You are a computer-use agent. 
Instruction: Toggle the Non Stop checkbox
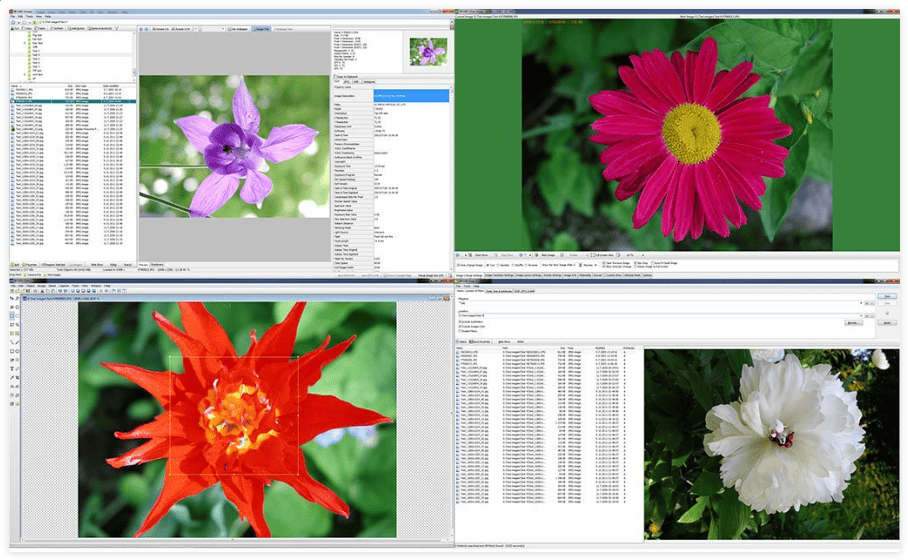point(635,263)
